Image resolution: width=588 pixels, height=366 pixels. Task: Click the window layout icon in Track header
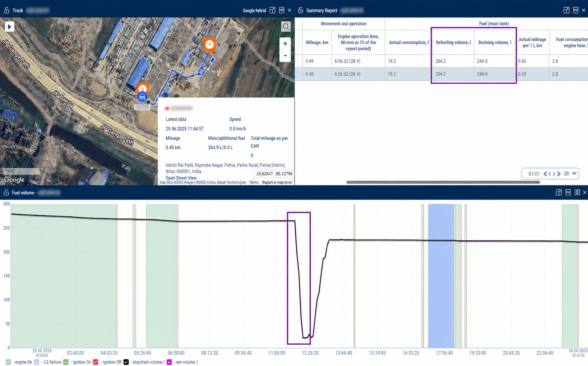pos(272,10)
